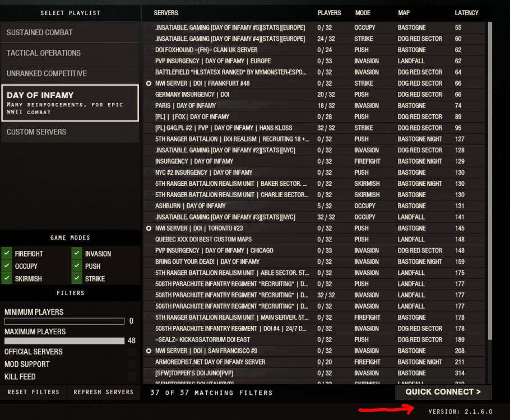Click the server list scrollbar
The height and width of the screenshot is (420, 510).
[x=490, y=181]
